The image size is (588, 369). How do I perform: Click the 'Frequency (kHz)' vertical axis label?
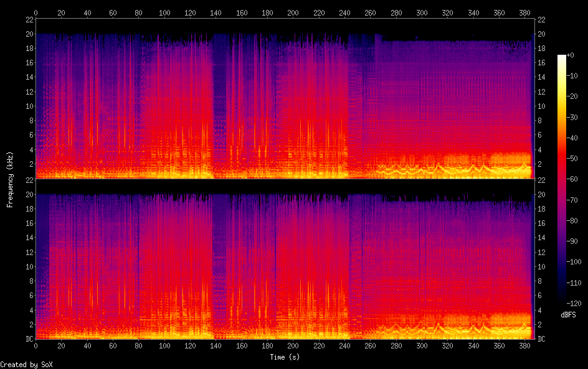[x=10, y=179]
